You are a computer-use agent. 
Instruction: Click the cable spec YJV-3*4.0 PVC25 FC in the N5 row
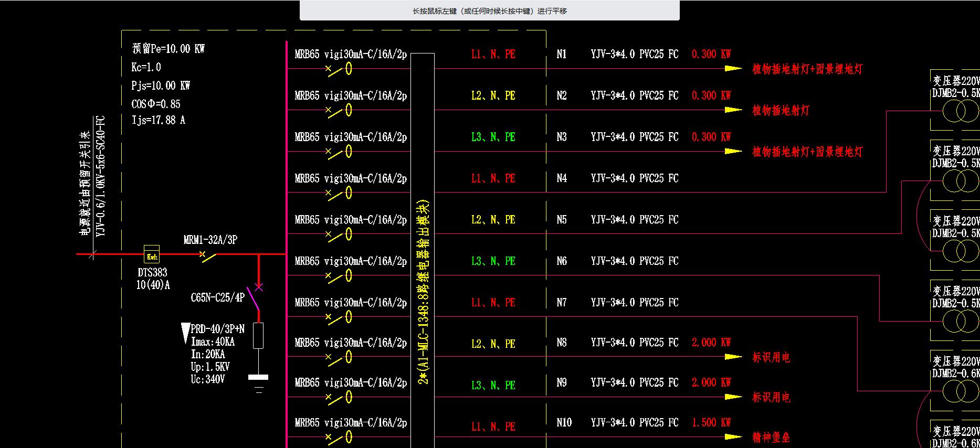[x=635, y=220]
